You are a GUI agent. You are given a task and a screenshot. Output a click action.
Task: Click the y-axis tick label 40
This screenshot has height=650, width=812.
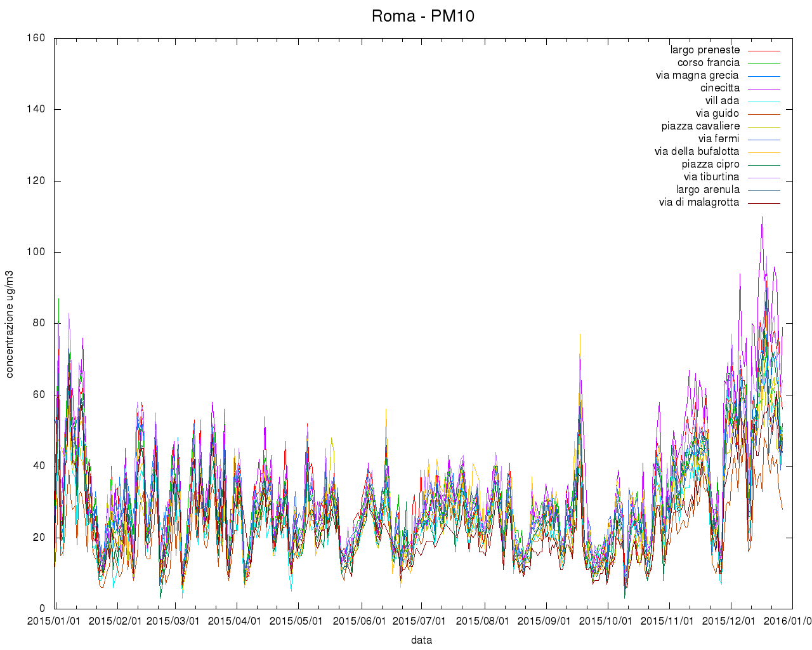[39, 466]
